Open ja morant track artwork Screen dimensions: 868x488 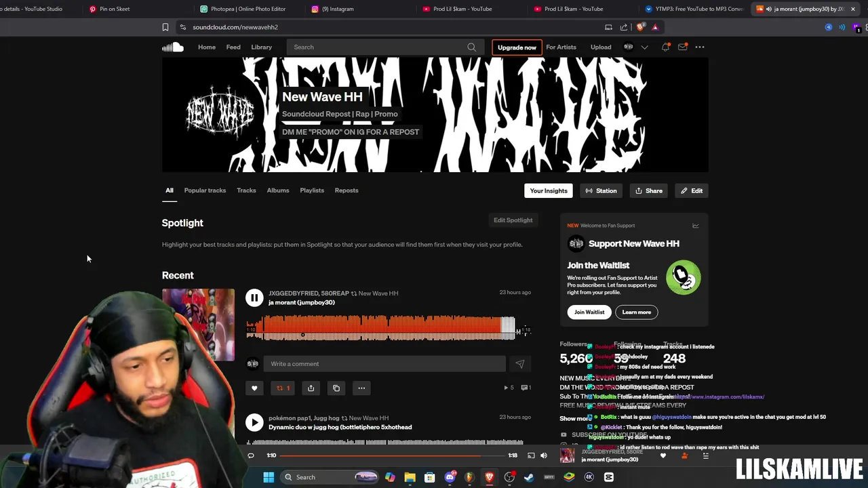click(198, 325)
